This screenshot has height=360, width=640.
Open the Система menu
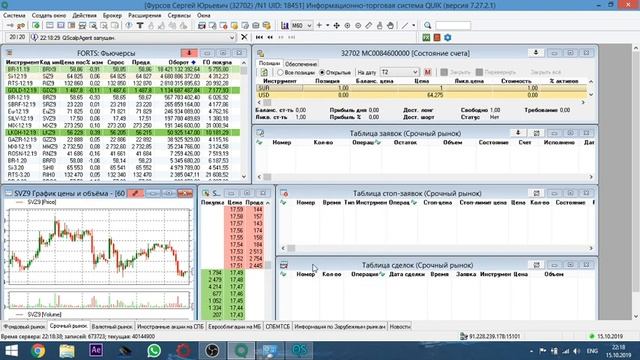pyautogui.click(x=14, y=15)
